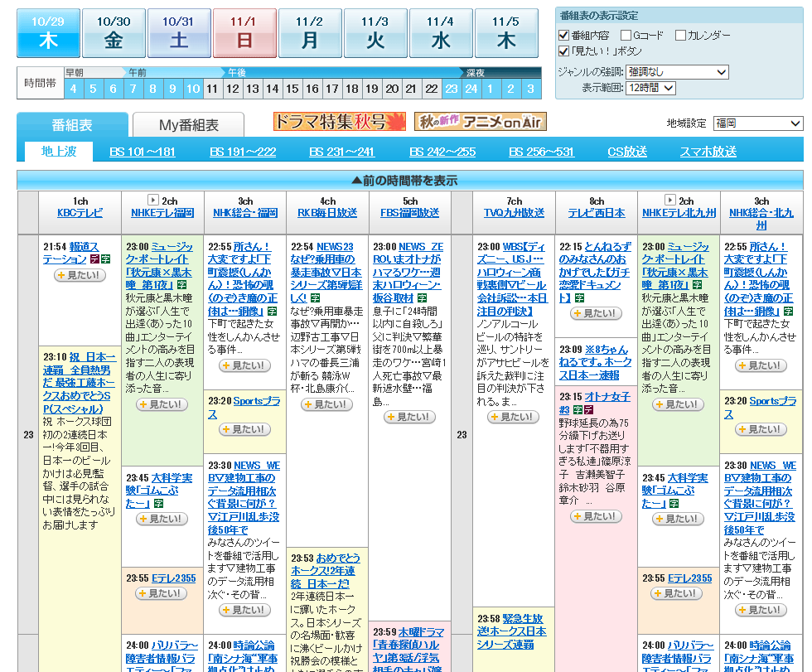The image size is (812, 672).
Task: Toggle the 番組内容 checkbox
Action: coord(564,35)
